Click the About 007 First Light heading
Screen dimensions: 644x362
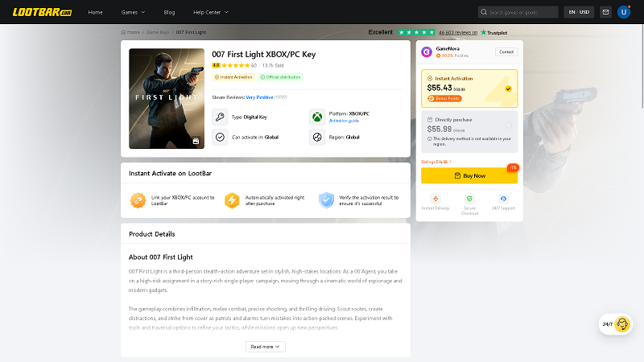point(160,257)
